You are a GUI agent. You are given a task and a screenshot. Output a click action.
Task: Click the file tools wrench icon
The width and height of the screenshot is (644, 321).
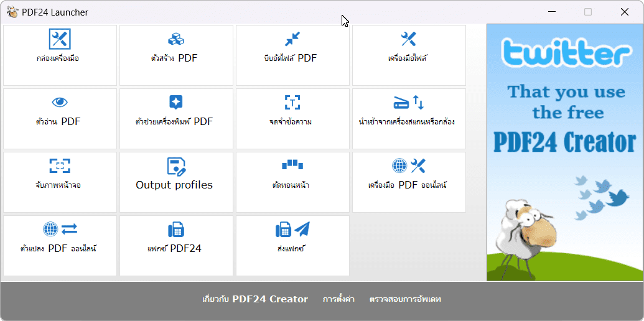pos(409,39)
